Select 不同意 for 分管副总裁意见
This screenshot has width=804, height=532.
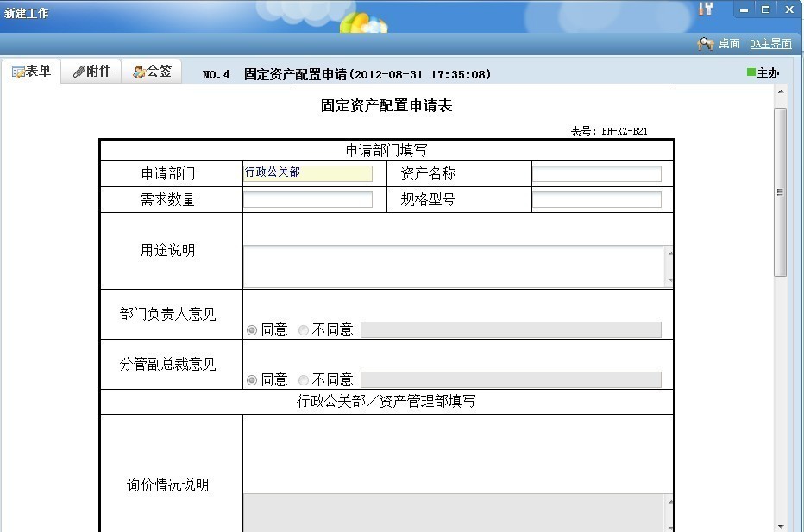tap(304, 380)
